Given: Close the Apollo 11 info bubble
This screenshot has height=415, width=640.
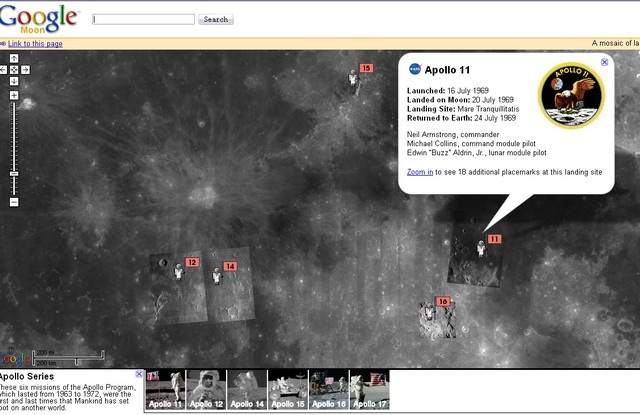Looking at the screenshot, I should pos(604,62).
